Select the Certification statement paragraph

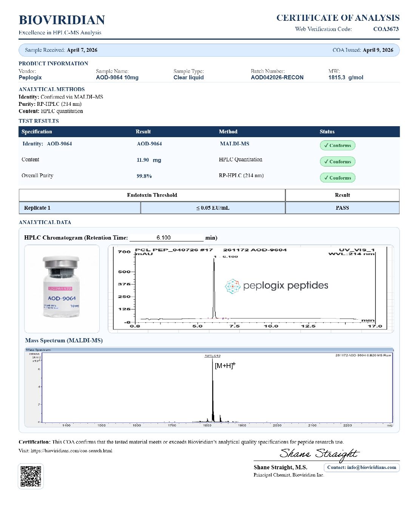click(181, 442)
